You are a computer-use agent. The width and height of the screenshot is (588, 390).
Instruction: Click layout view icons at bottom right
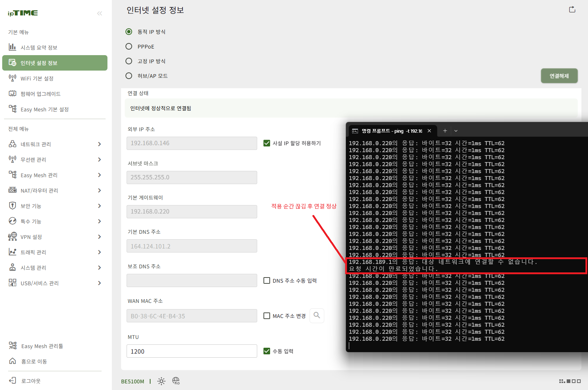pos(570,381)
